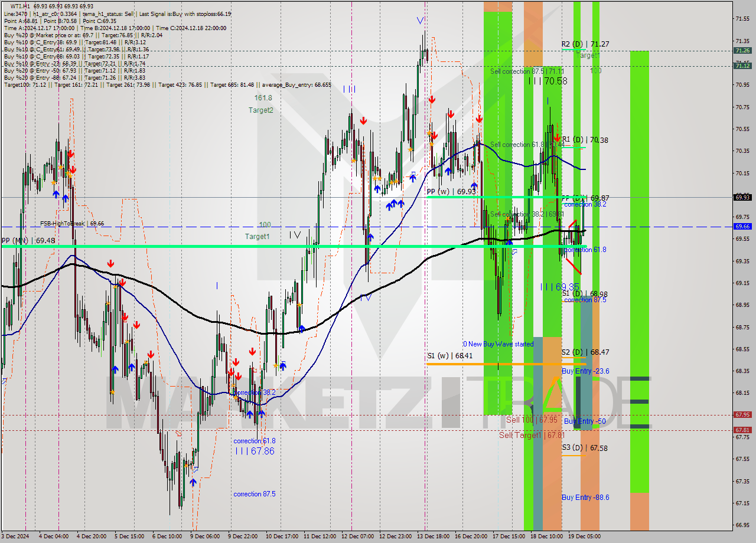Select the S2 (D) | 68.47 support label
The height and width of the screenshot is (543, 756).
tap(585, 352)
